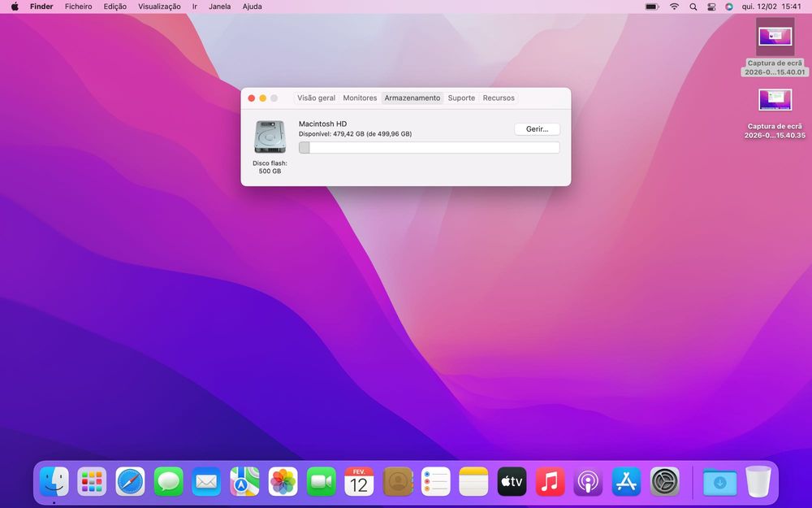
Task: Open Spotlight search icon
Action: point(693,7)
